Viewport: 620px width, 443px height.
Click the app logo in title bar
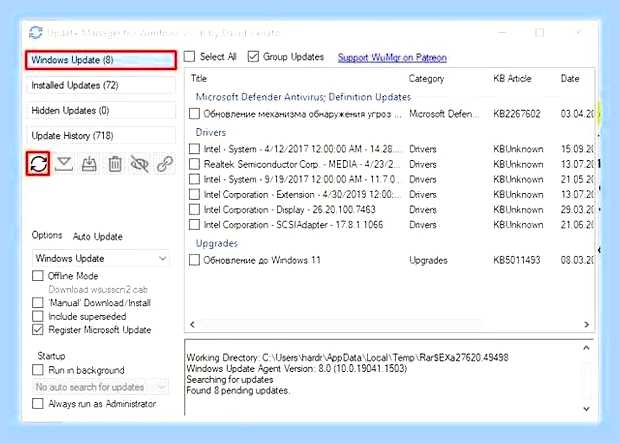(36, 32)
